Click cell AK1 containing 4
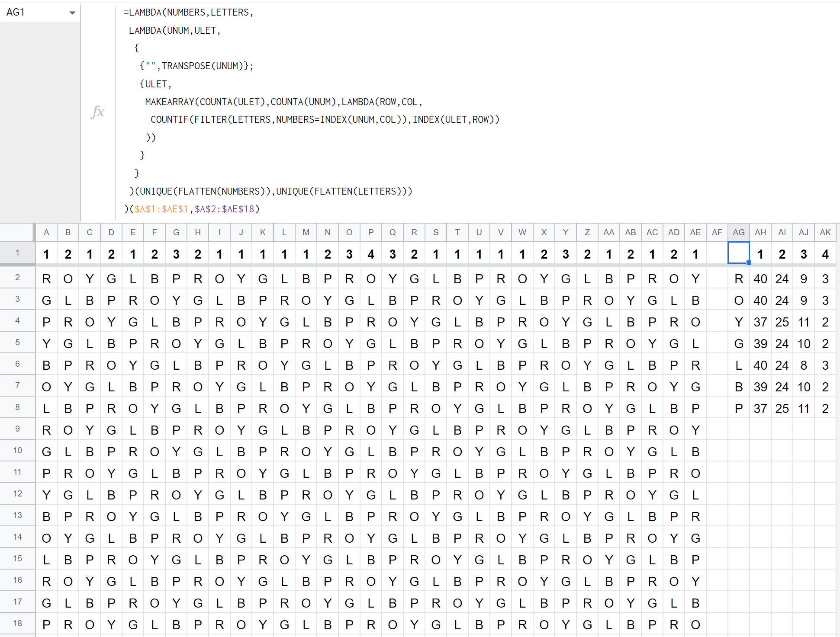The image size is (840, 637). coord(825,254)
